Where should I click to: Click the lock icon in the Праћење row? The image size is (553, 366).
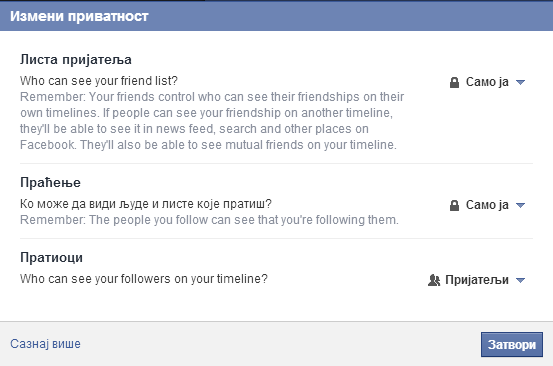pos(454,205)
